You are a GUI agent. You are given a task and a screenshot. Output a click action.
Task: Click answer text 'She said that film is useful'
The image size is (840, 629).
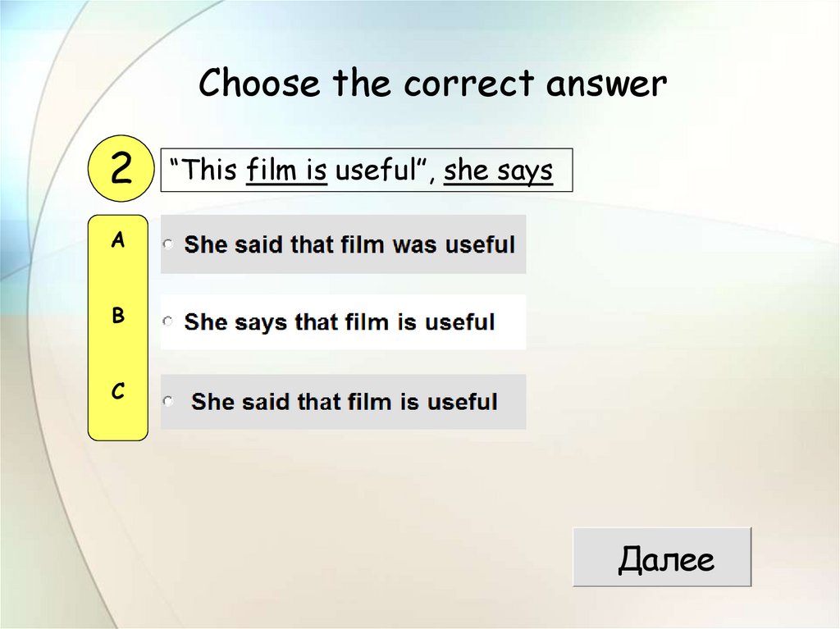(x=345, y=402)
